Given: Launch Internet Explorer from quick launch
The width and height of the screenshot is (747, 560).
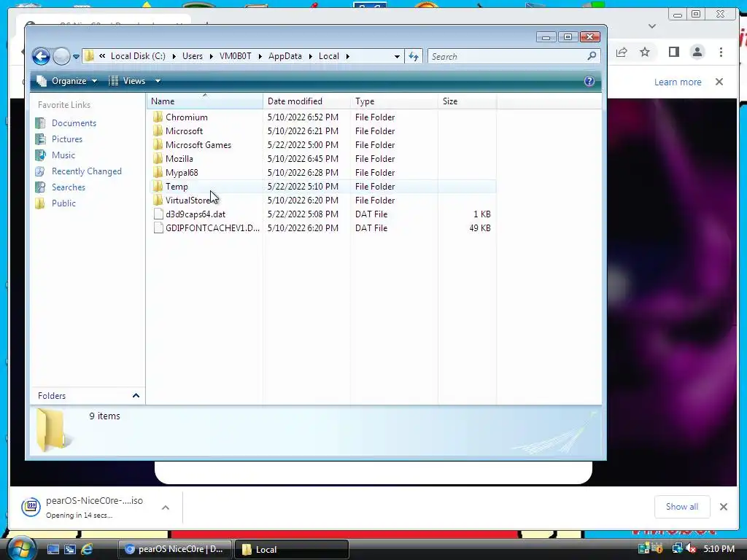Looking at the screenshot, I should 87,550.
